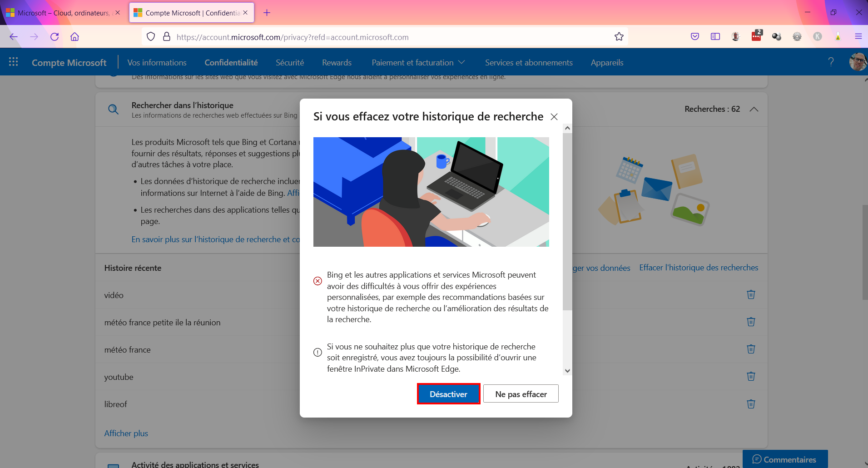Open the Rewards tab
The image size is (868, 468).
point(337,63)
